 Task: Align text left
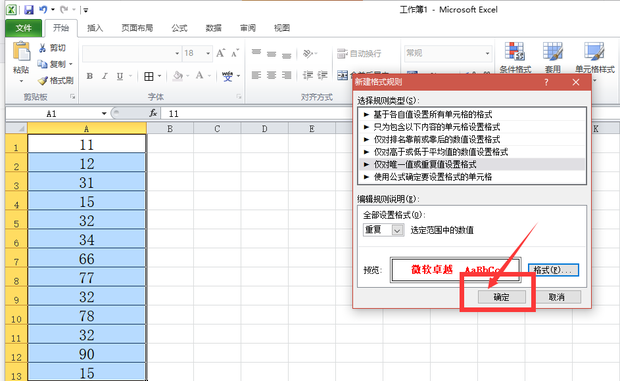coord(256,75)
